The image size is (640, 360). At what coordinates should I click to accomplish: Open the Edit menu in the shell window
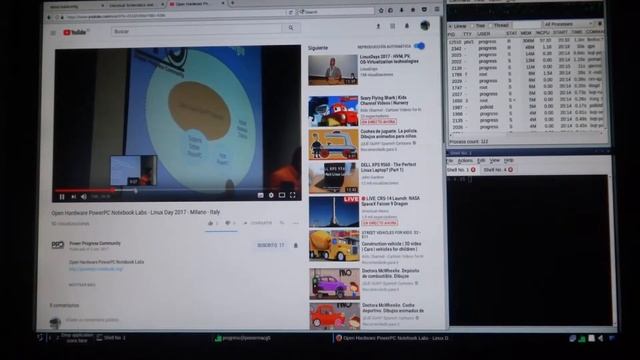coord(481,161)
